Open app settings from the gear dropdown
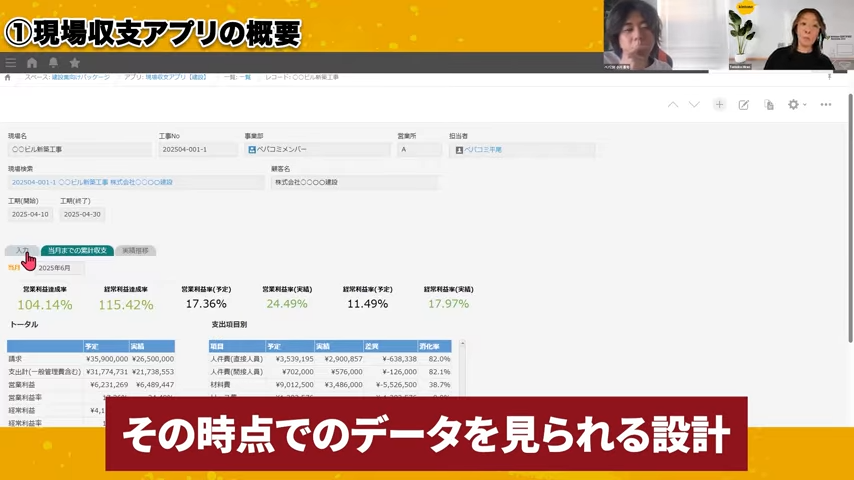 point(796,105)
